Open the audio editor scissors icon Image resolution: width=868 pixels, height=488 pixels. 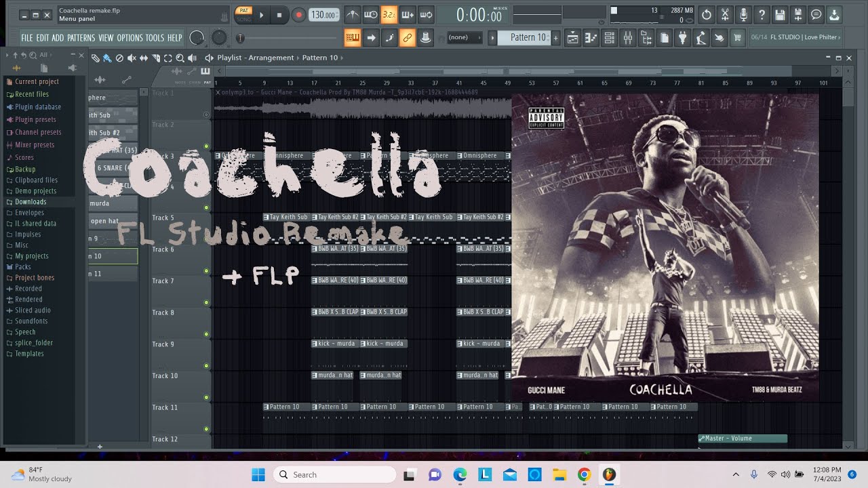point(725,15)
